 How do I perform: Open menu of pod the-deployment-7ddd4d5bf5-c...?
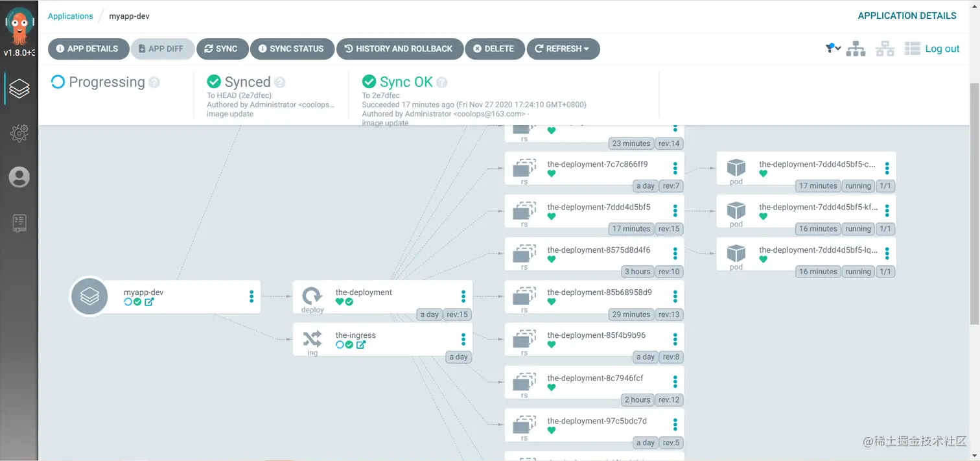pos(887,168)
